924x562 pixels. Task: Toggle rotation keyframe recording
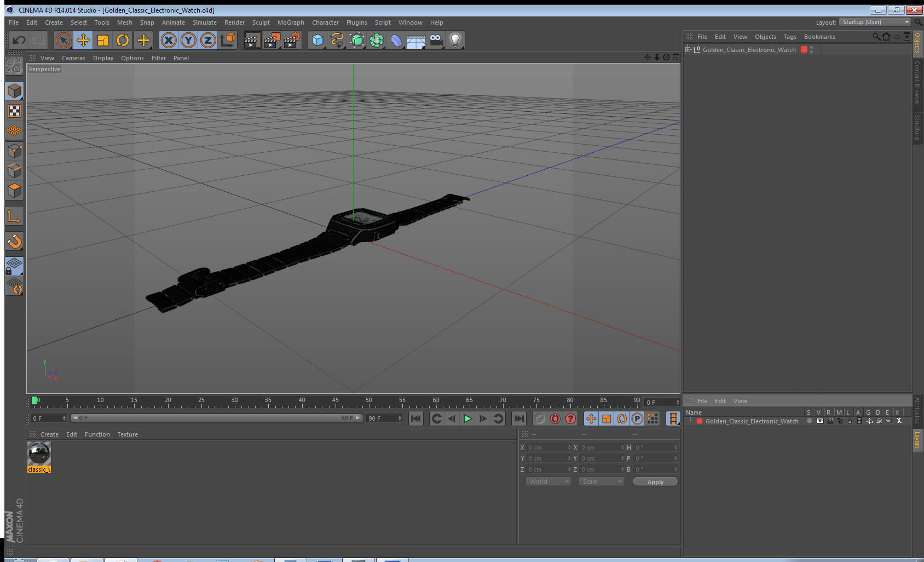coord(622,418)
